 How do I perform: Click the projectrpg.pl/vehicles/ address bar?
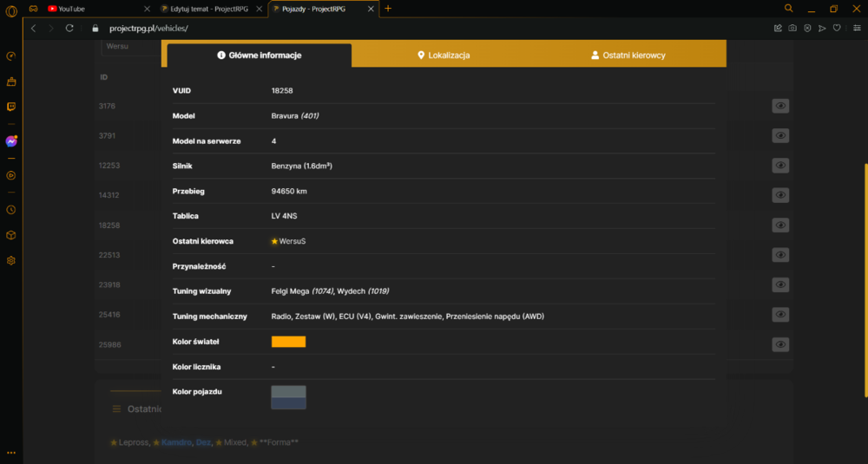(149, 29)
